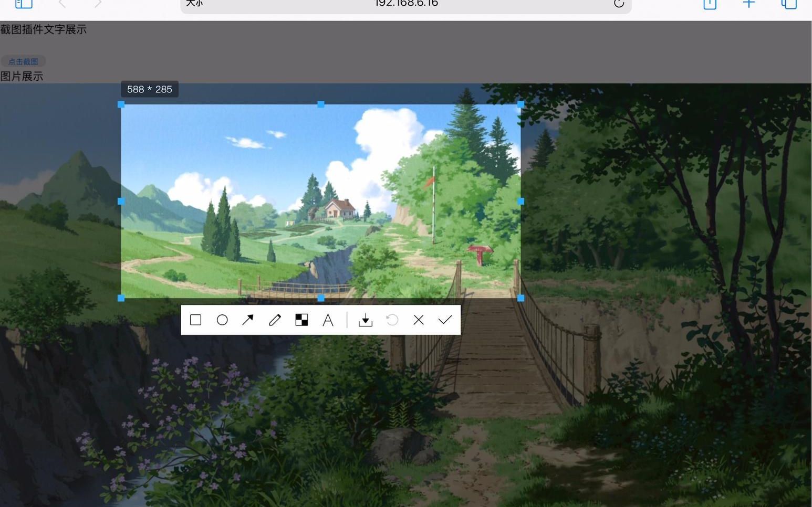Click the left-middle selection resize handle

(x=121, y=201)
